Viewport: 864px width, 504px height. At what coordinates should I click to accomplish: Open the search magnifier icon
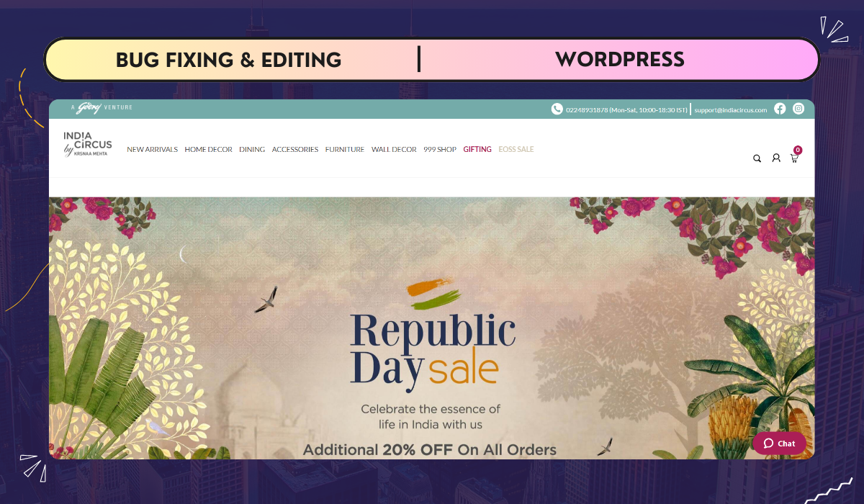[x=757, y=158]
